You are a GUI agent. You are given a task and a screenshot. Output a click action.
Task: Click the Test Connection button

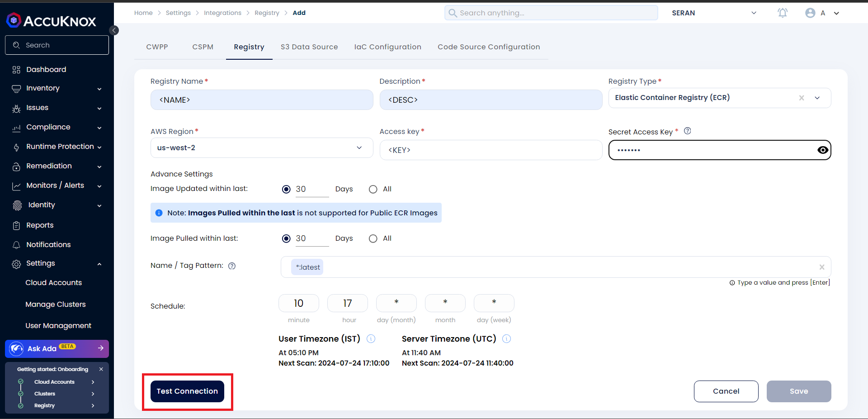tap(187, 391)
